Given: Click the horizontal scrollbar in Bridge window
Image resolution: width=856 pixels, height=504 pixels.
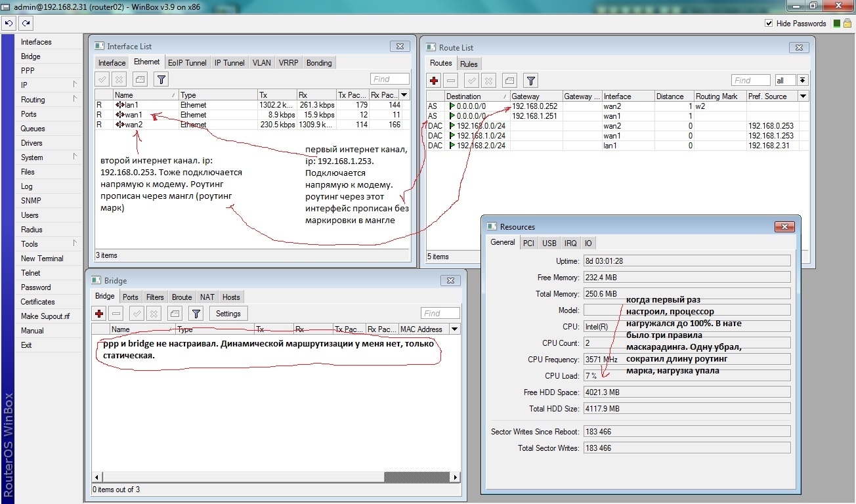Looking at the screenshot, I should coord(276,477).
